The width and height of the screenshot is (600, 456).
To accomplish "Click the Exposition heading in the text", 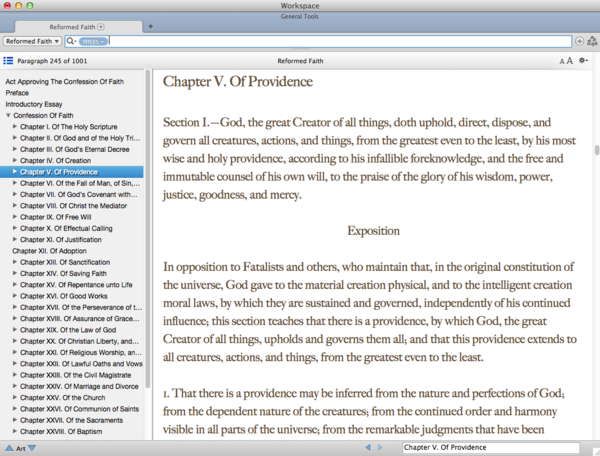I will pyautogui.click(x=373, y=231).
